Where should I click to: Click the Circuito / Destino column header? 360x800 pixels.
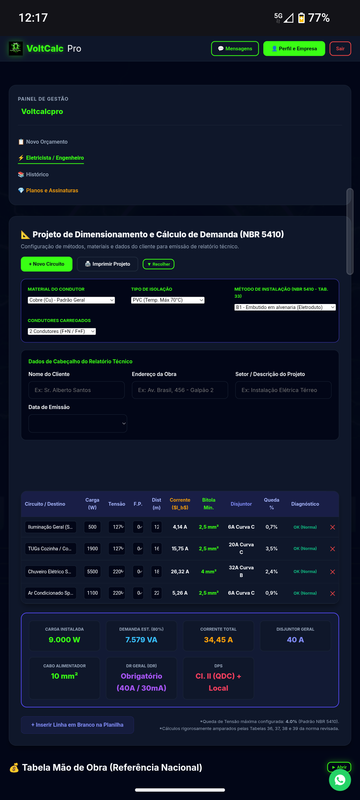click(x=45, y=504)
